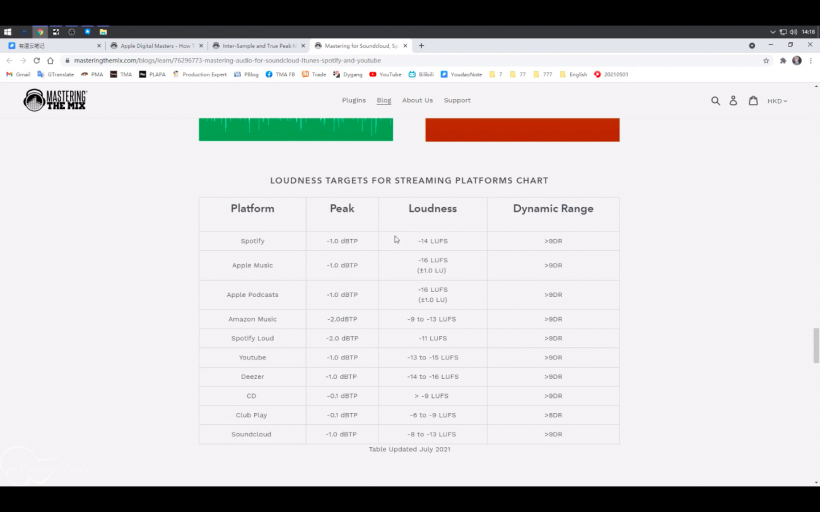
Task: Click the red waveform image
Action: (x=522, y=130)
